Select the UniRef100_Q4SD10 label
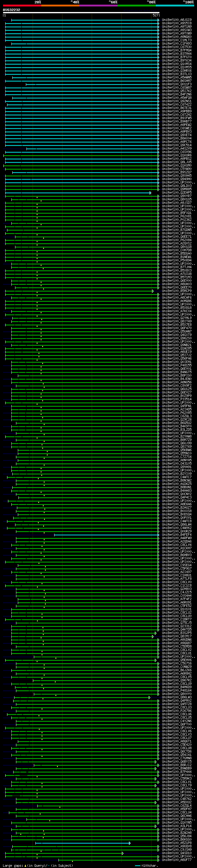The image size is (197, 868). 177,853
